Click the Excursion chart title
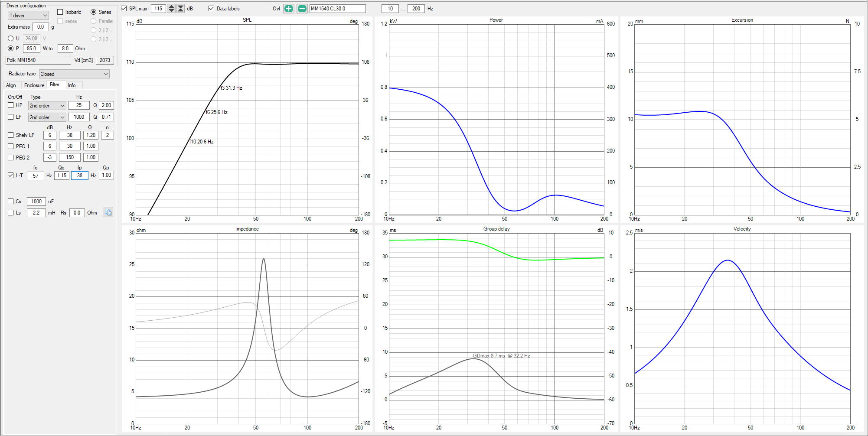This screenshot has width=868, height=436. (x=742, y=20)
